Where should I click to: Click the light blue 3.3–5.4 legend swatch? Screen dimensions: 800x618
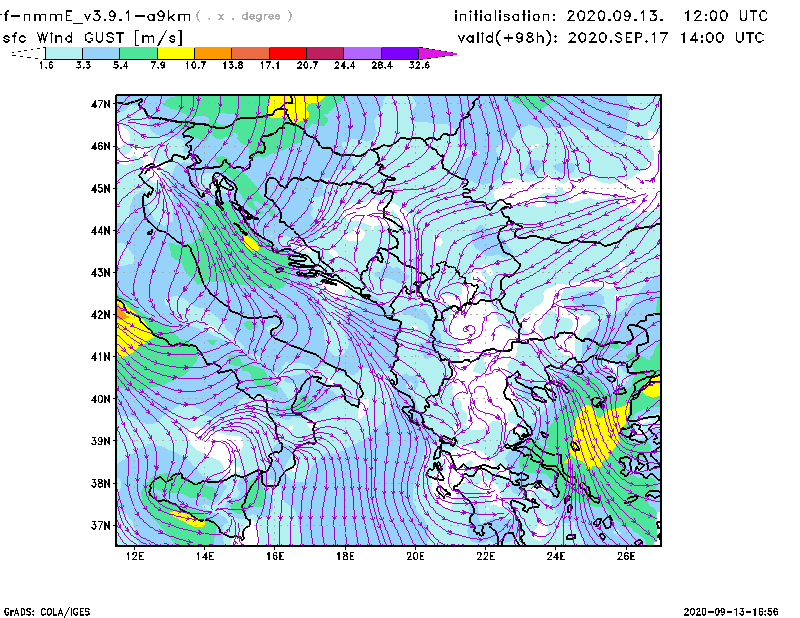tap(101, 53)
